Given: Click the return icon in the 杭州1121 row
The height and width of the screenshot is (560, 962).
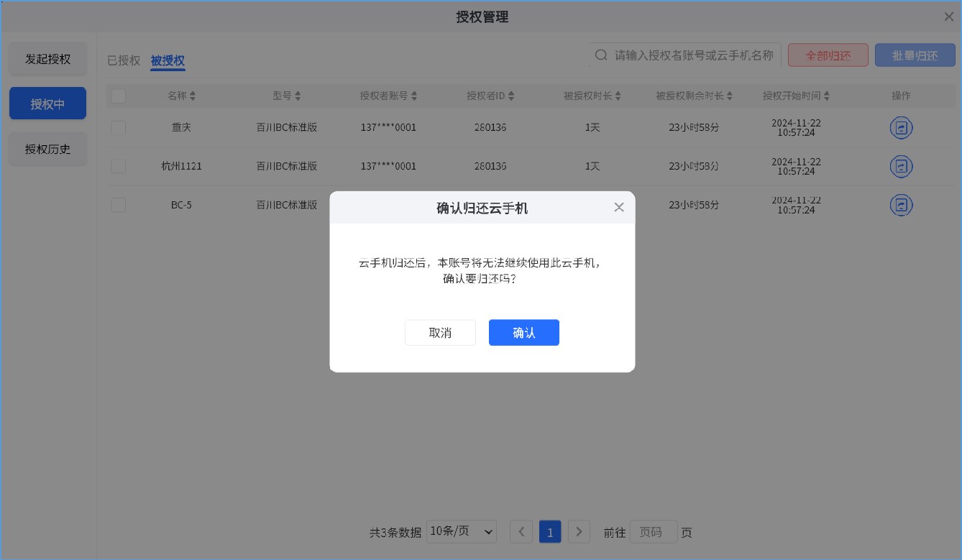Looking at the screenshot, I should click(901, 166).
